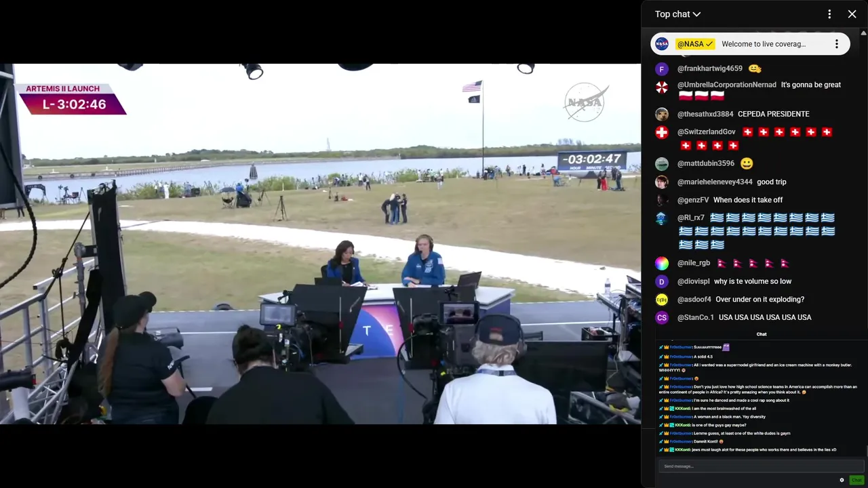Screen dimensions: 868x488
Task: Click the 'ARTEMIS II LAUNCH' banner in the video
Action: point(62,88)
